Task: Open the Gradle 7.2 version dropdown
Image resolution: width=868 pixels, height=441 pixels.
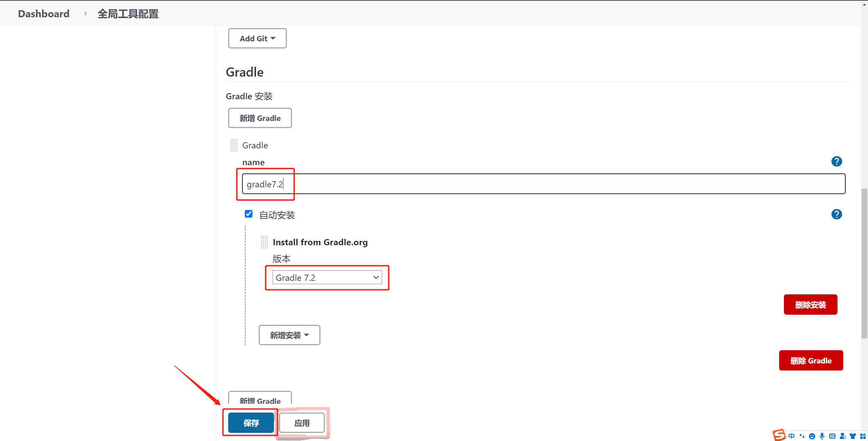Action: coord(327,278)
